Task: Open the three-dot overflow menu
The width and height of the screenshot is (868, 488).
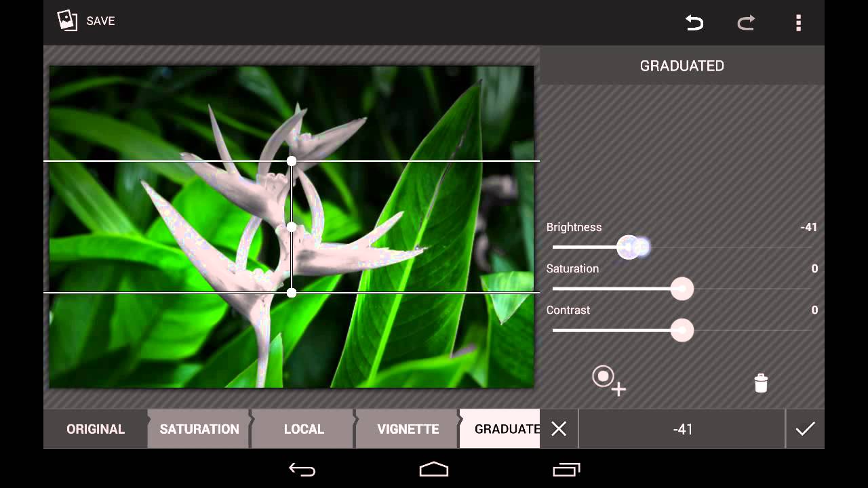Action: [798, 22]
